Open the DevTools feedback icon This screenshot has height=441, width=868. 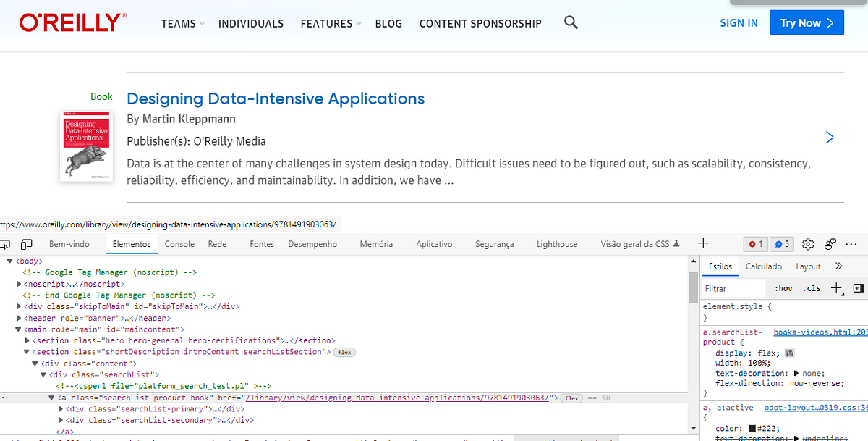tap(831, 244)
